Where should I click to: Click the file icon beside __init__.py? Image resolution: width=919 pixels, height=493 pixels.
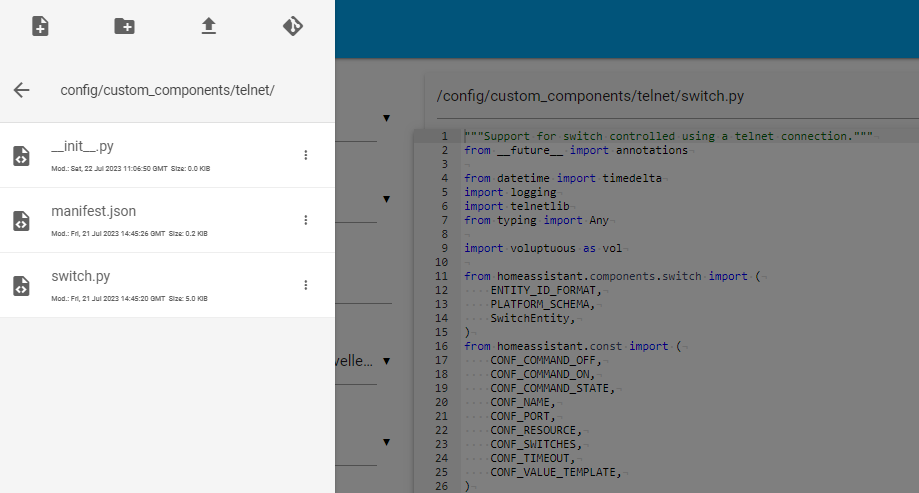21,155
